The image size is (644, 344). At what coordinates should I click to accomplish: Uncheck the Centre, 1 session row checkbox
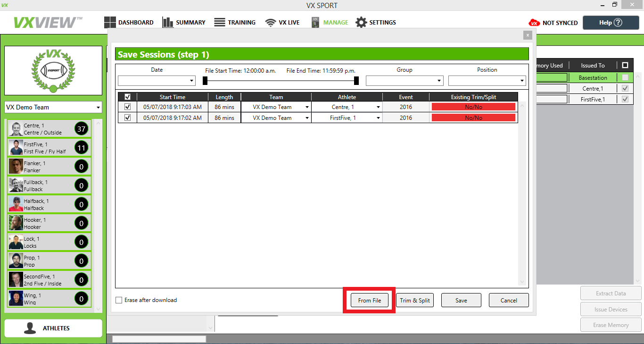(127, 107)
